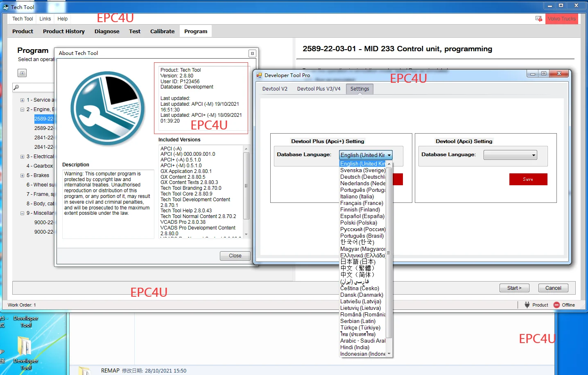
Task: Save the Devtool (Apci) Setting
Action: [528, 180]
